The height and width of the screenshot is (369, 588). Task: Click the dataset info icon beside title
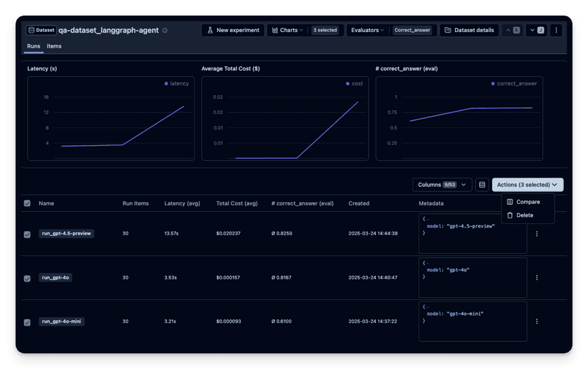pyautogui.click(x=165, y=31)
